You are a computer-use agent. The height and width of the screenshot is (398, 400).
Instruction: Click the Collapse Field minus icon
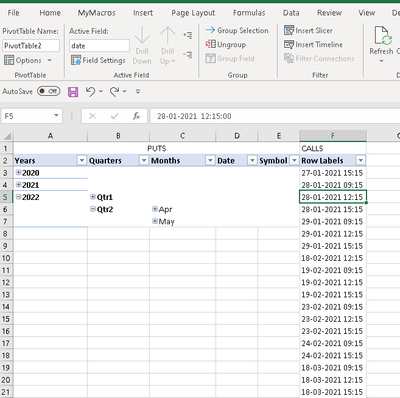coord(188,55)
